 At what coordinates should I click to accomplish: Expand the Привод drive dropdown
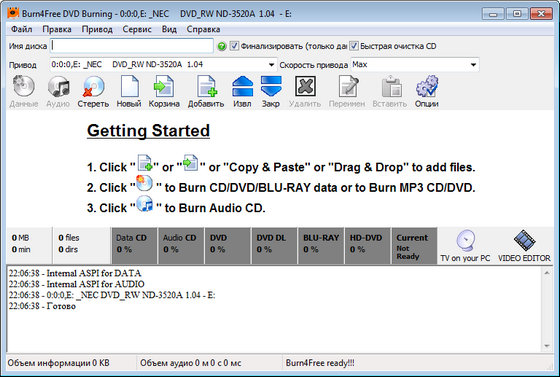coord(271,65)
